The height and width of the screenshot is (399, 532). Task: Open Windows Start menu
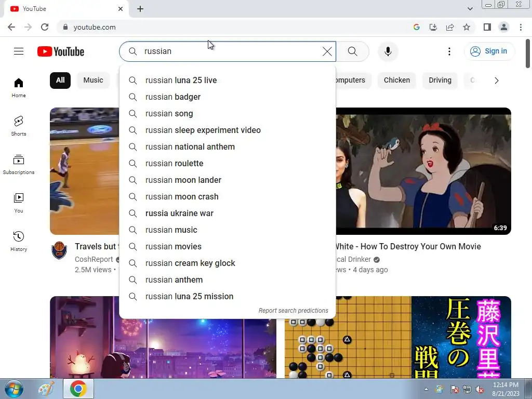tap(14, 389)
